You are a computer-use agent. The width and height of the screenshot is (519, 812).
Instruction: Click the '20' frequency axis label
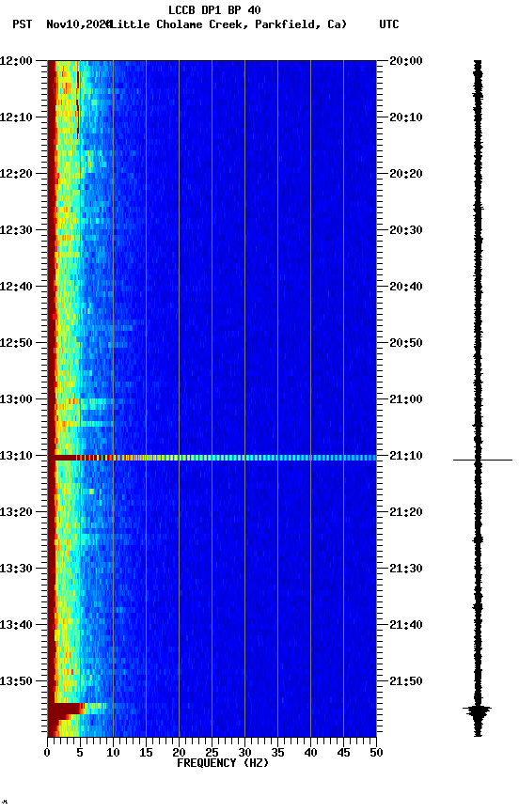[179, 753]
